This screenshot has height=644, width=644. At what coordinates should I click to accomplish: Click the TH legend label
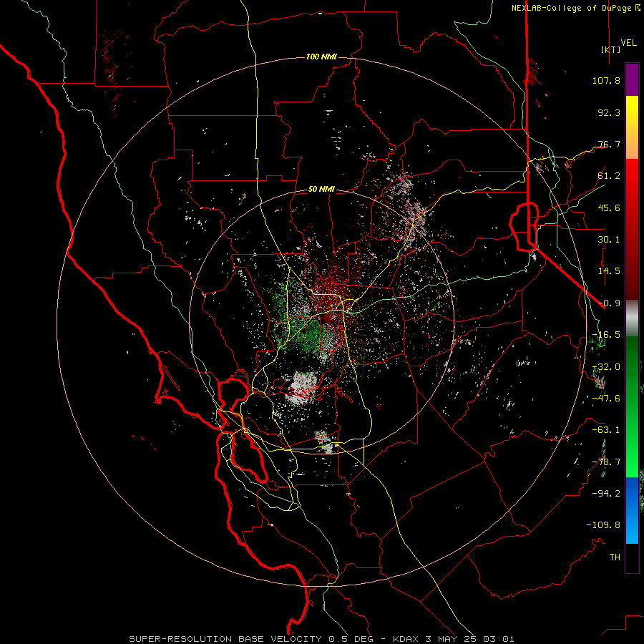(615, 557)
